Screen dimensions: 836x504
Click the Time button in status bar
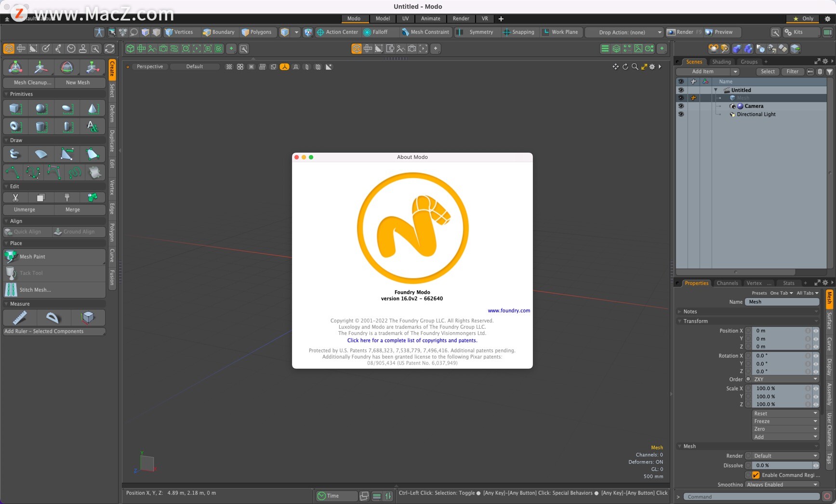click(x=337, y=496)
